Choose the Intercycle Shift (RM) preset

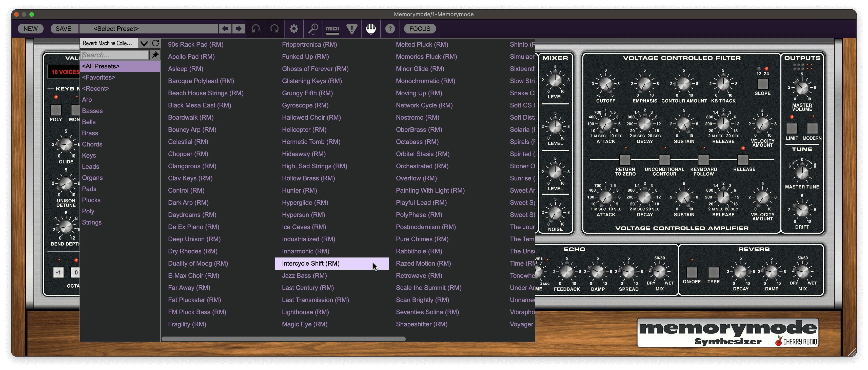point(311,263)
